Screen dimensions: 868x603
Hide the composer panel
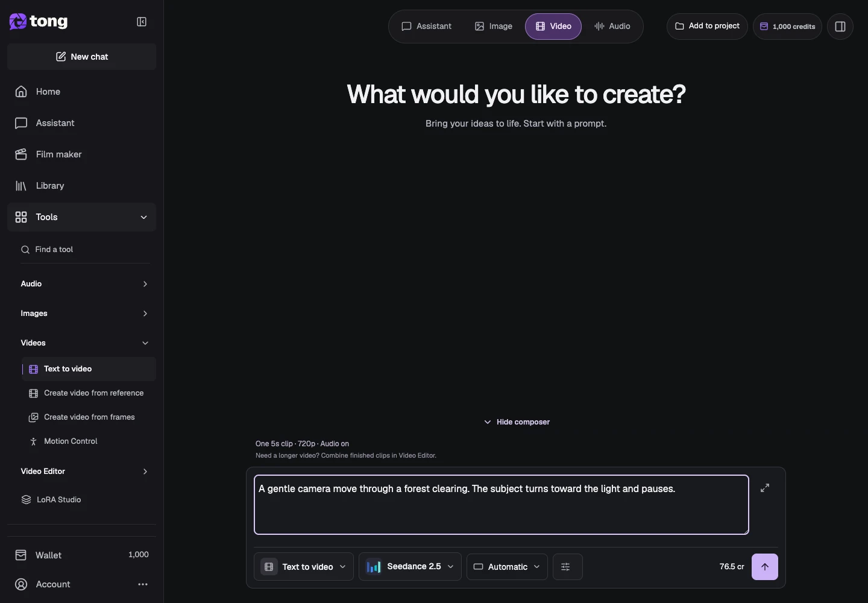point(517,422)
